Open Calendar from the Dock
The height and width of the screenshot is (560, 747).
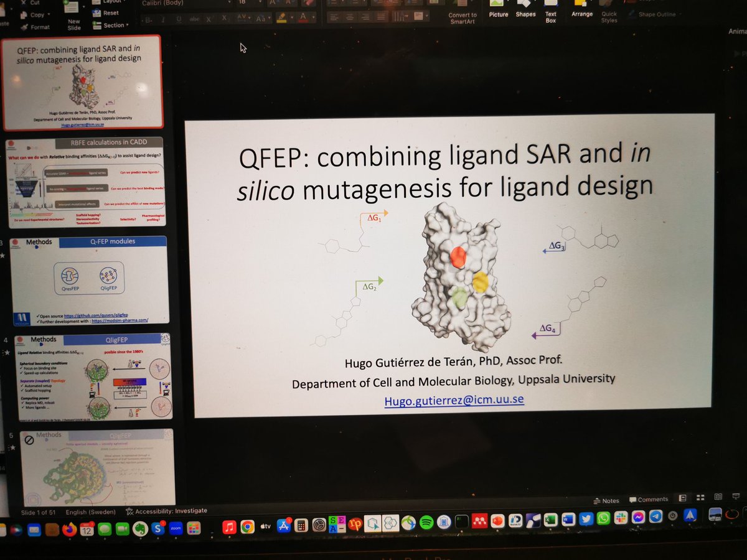(x=87, y=528)
